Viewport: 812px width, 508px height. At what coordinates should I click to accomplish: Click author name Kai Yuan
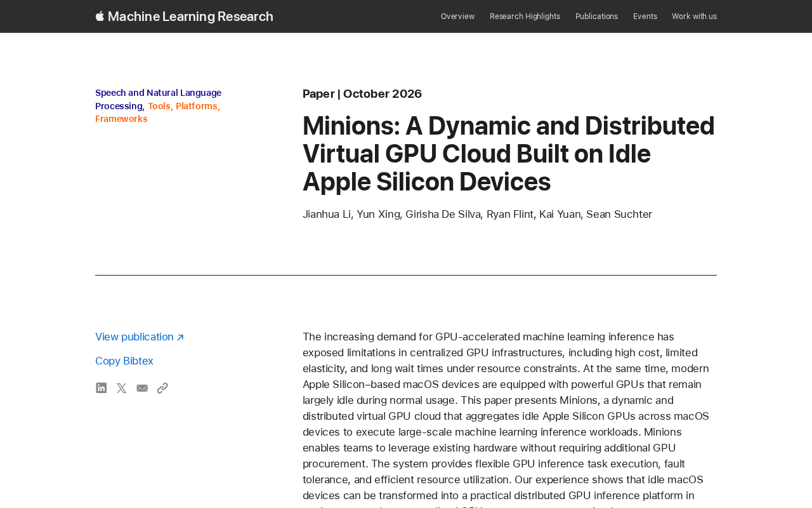pyautogui.click(x=560, y=215)
